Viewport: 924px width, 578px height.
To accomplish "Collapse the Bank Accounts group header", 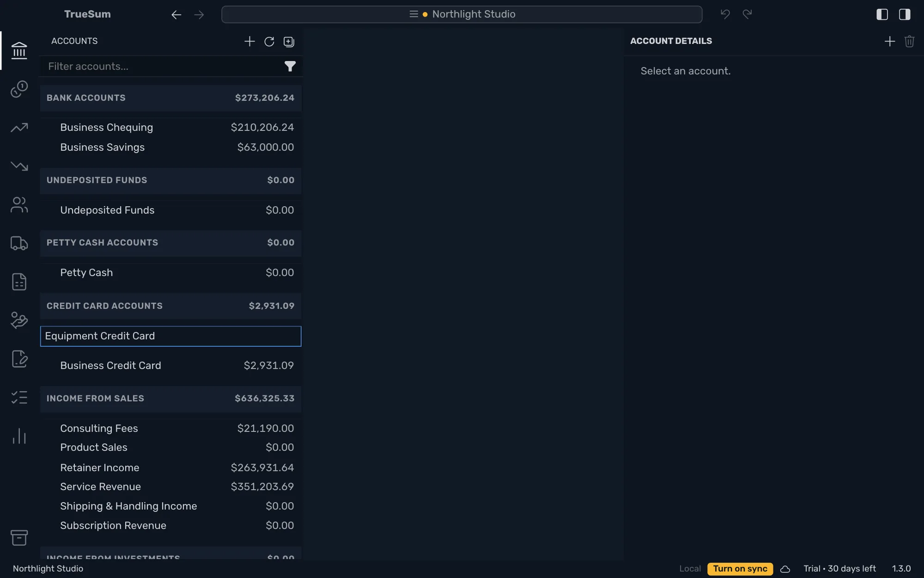I will (x=170, y=98).
